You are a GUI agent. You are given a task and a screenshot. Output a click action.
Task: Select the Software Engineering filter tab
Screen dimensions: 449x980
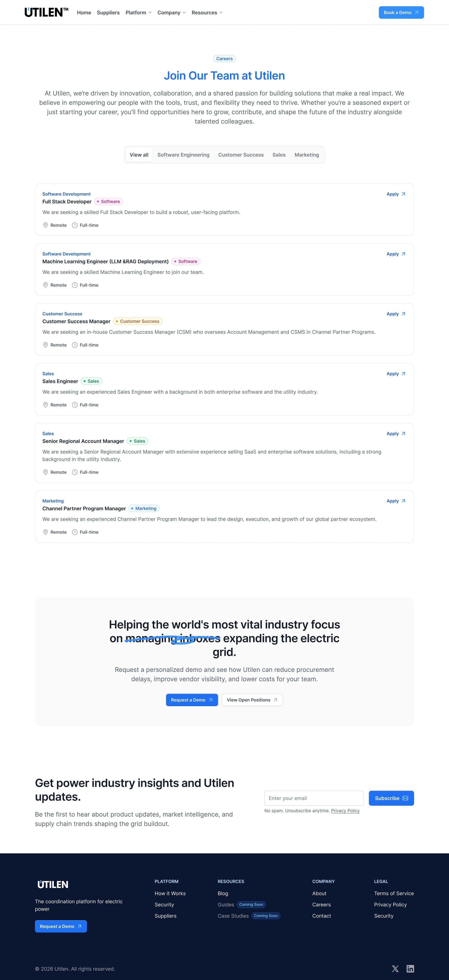coord(183,155)
